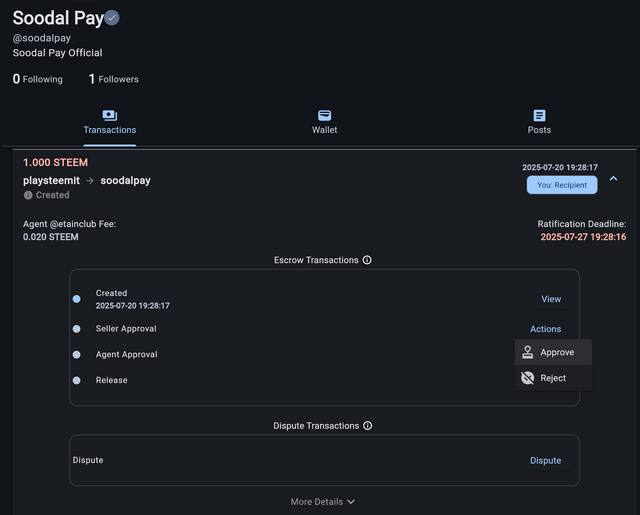View the Created escrow transaction
The image size is (640, 515).
pos(551,299)
